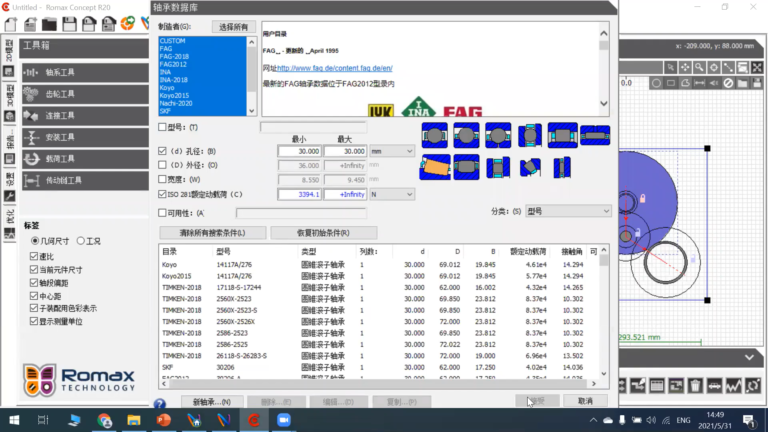
Task: Click the rectangle drawing tool icon
Action: click(x=671, y=83)
